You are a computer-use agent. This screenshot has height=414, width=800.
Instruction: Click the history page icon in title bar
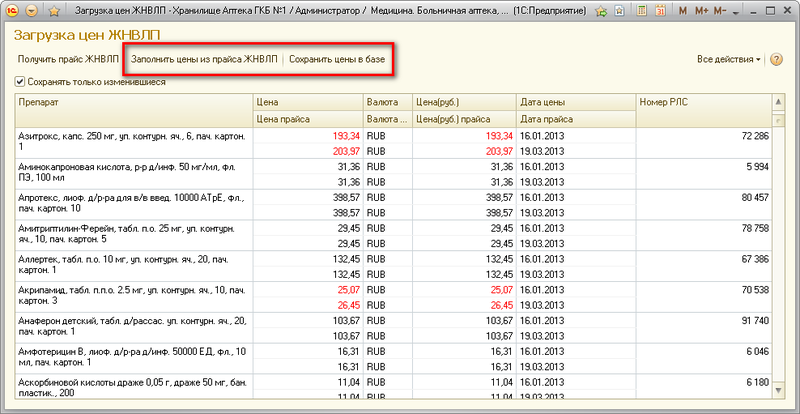(x=619, y=11)
